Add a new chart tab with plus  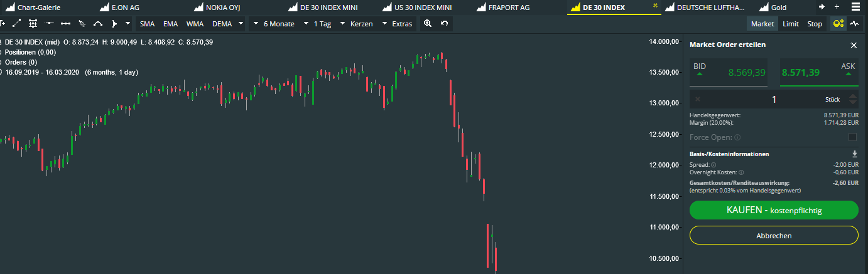(837, 7)
